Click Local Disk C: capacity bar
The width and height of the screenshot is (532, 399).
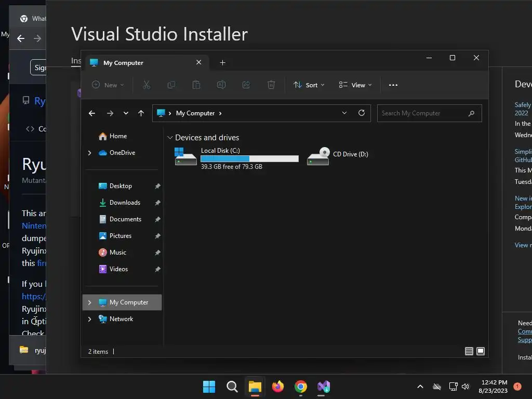click(250, 158)
